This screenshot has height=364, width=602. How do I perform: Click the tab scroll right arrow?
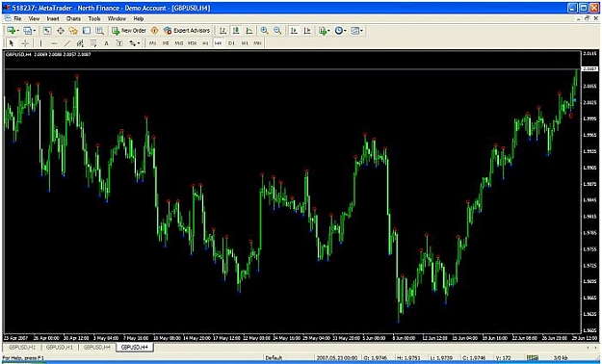point(595,347)
